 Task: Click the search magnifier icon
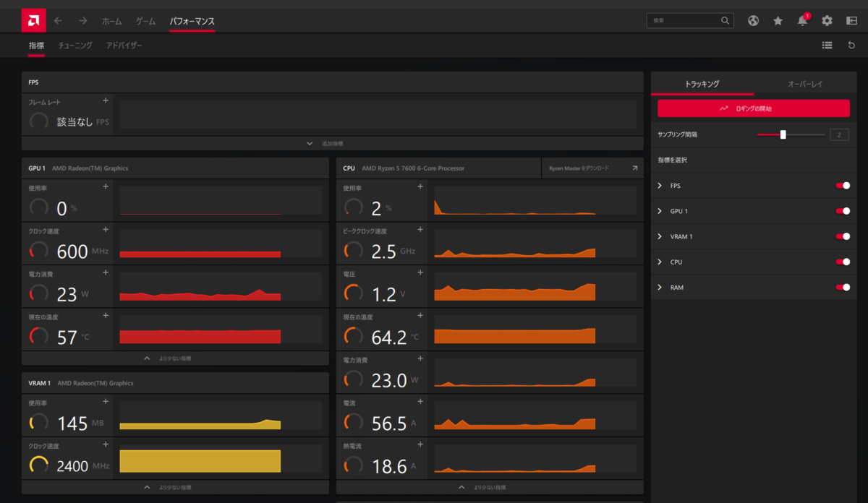click(x=726, y=21)
